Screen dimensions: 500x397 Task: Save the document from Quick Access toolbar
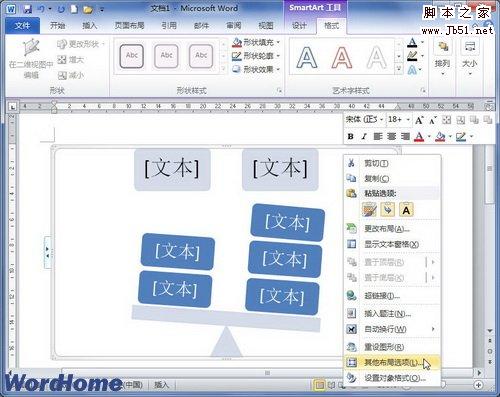coord(28,9)
